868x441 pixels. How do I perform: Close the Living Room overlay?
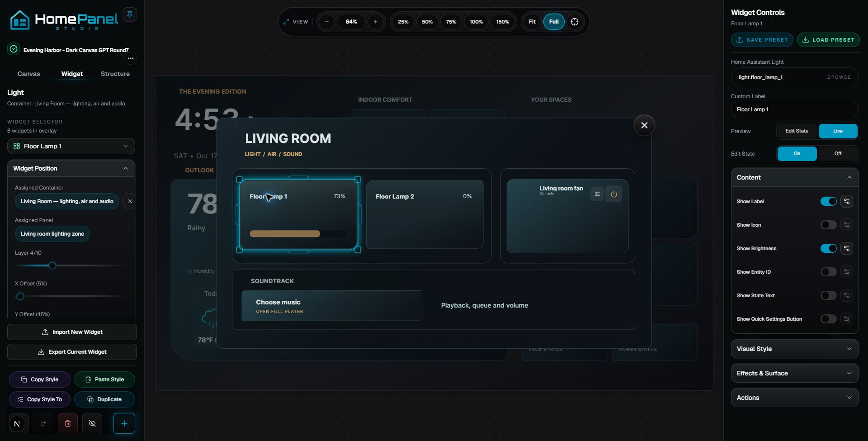click(x=644, y=125)
